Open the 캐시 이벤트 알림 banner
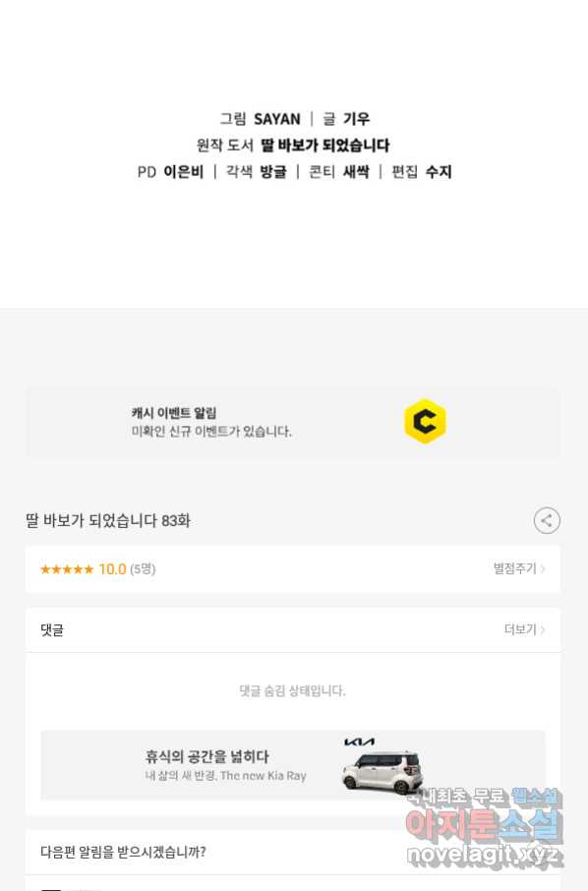588x891 pixels. [293, 422]
